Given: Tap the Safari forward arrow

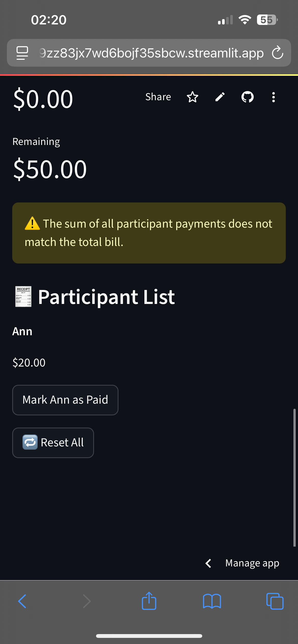Looking at the screenshot, I should (x=87, y=601).
